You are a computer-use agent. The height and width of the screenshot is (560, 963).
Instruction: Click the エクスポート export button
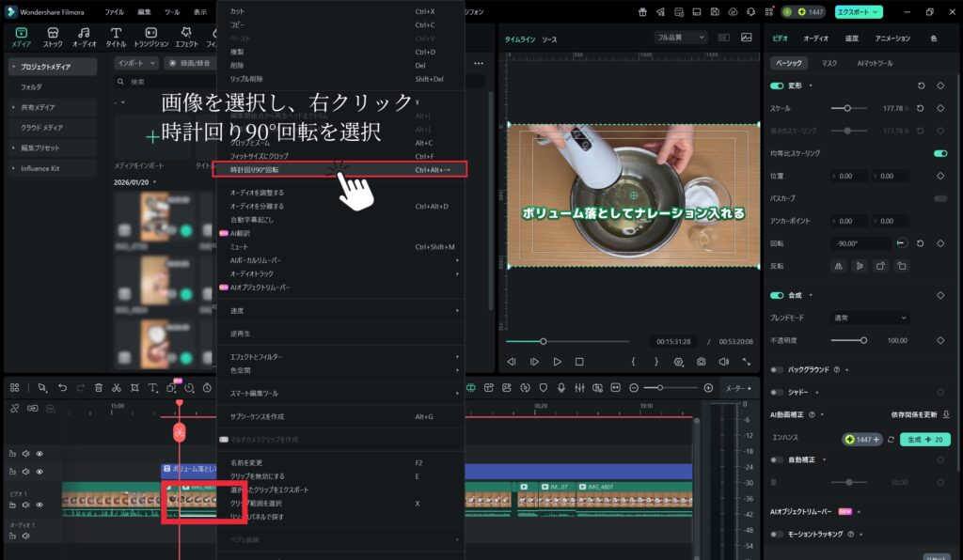(x=859, y=12)
